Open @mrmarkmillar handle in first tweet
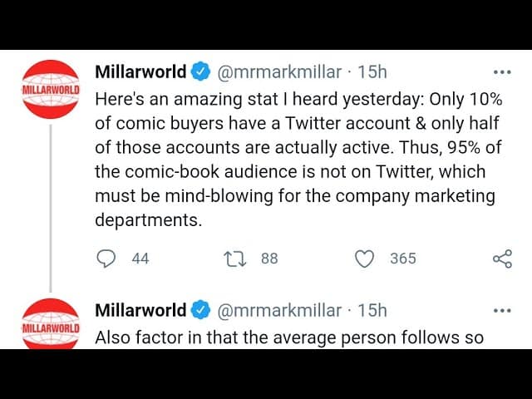The width and height of the screenshot is (532, 399). pos(278,72)
